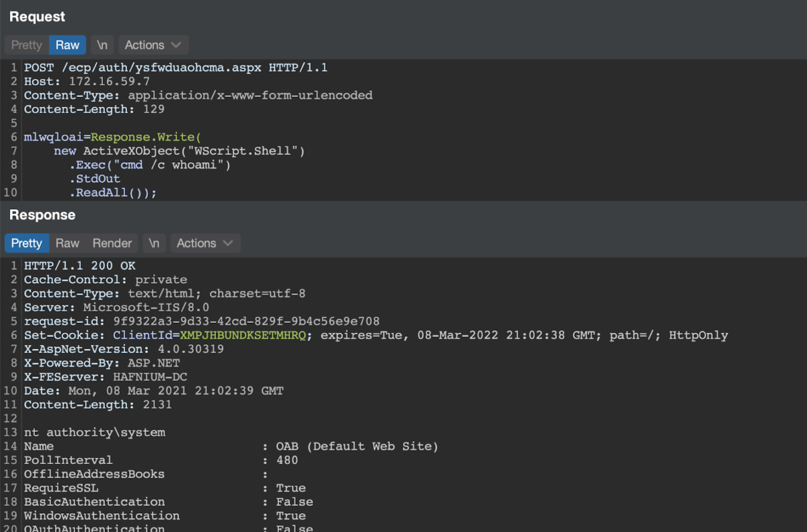Click the request-id header line

(202, 321)
